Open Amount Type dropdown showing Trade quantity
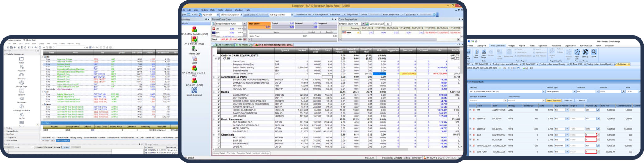The width and height of the screenshot is (644, 163). coord(574,92)
